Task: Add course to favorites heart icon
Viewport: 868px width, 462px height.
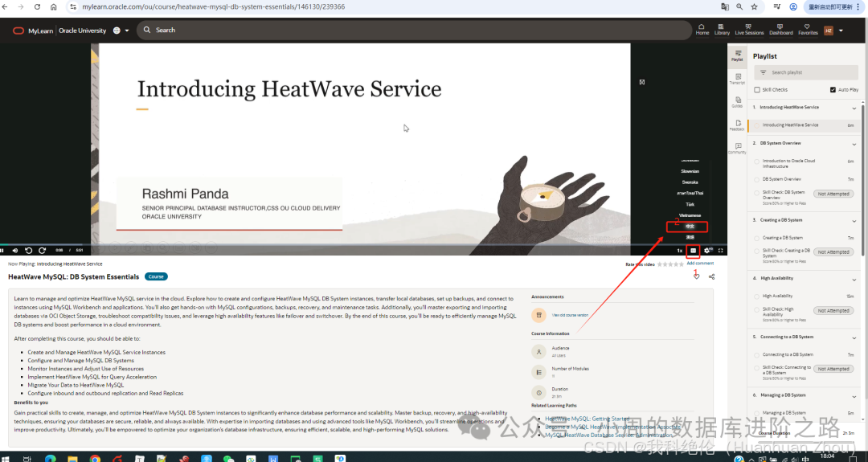Action: pos(696,276)
